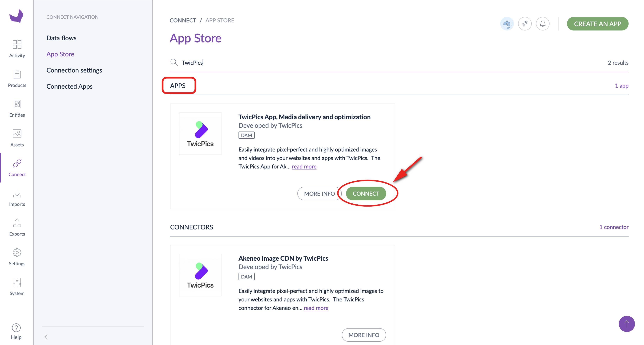The width and height of the screenshot is (644, 345).
Task: Open Connected Apps menu item
Action: click(70, 86)
